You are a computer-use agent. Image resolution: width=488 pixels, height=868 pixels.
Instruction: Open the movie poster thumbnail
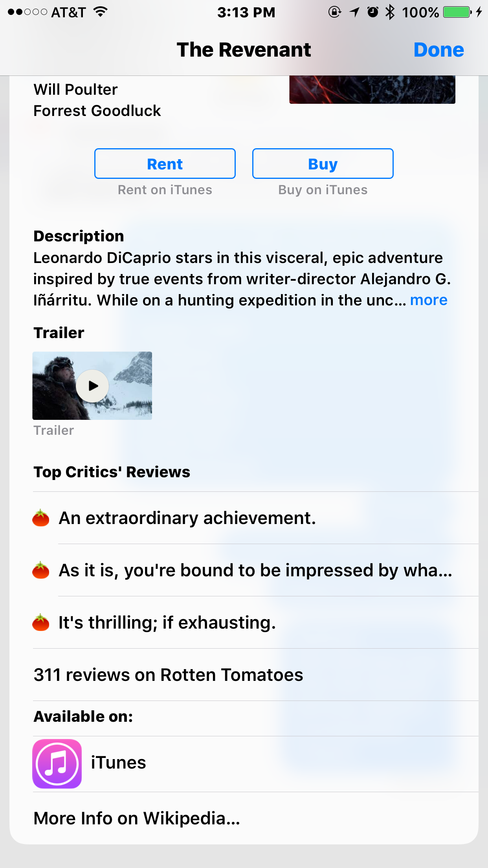point(372,90)
